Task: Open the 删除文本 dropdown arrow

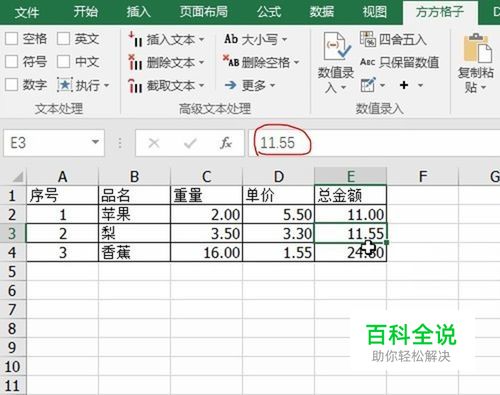Action: click(x=202, y=63)
